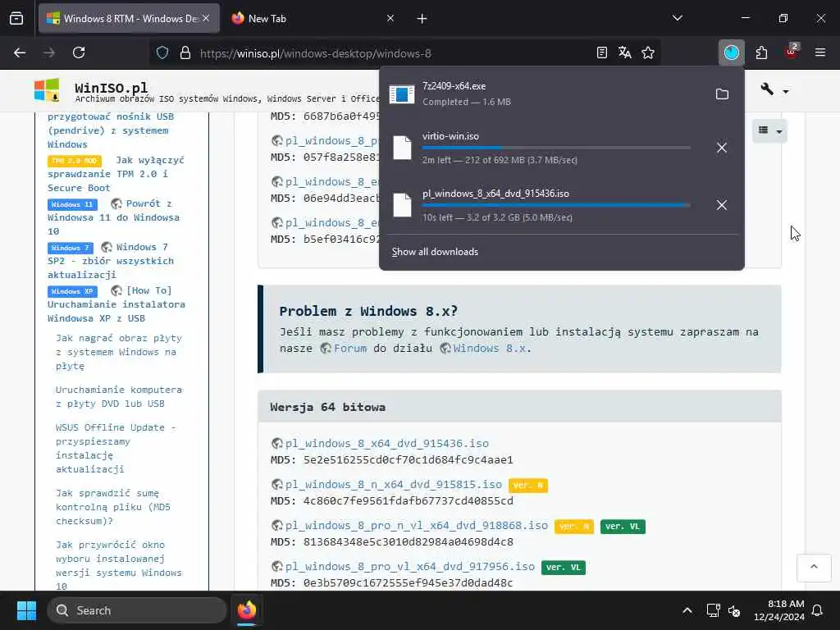
Task: Click the forward navigation arrow
Action: tap(49, 52)
